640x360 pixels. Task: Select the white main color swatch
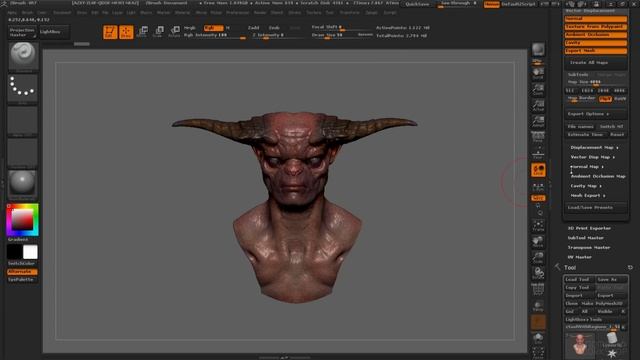30,252
